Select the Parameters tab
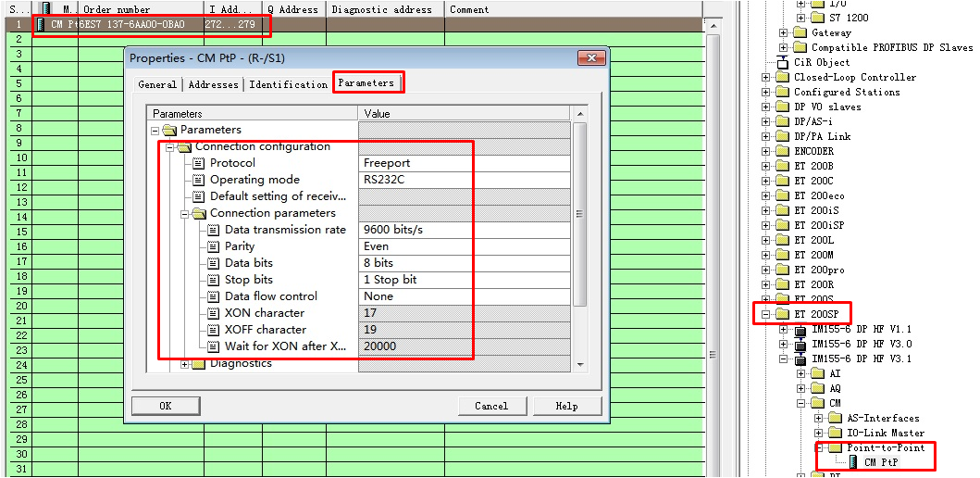This screenshot has width=980, height=478. [x=366, y=82]
